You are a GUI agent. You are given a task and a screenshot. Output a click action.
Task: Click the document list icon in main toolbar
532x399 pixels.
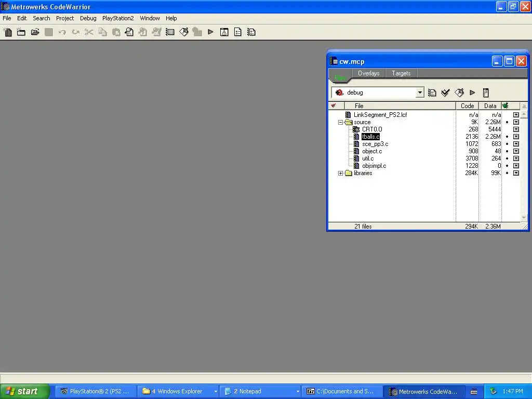click(x=238, y=32)
